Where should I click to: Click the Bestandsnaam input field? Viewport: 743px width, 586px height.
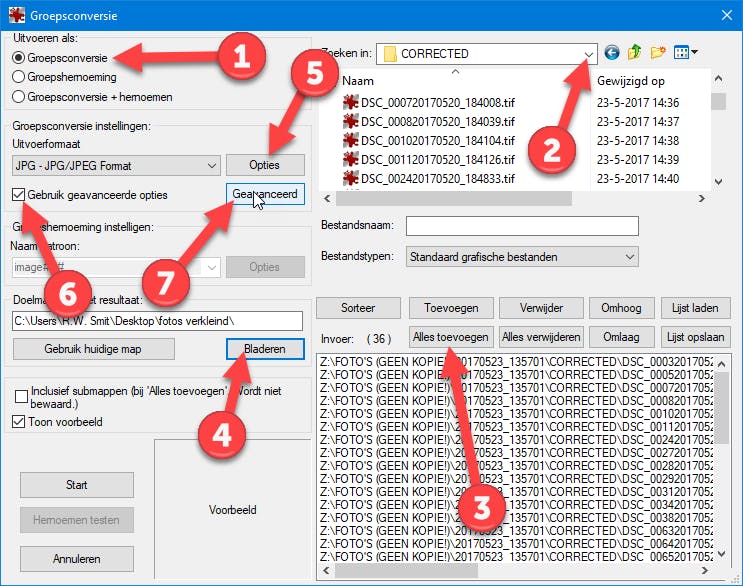522,226
